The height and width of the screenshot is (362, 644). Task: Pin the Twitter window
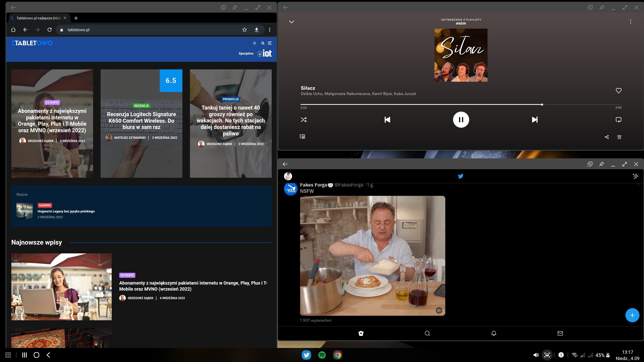pos(601,164)
